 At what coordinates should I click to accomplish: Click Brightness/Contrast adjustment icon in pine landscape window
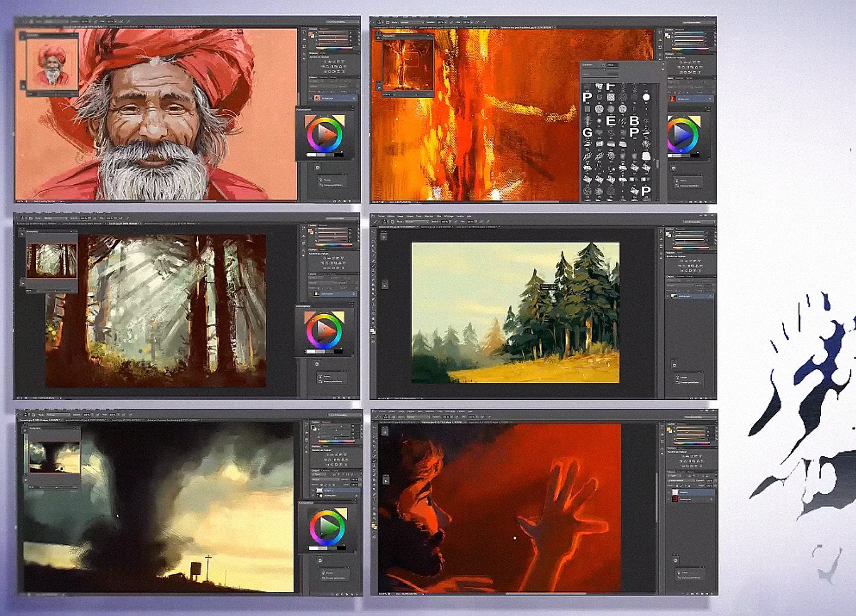click(x=681, y=261)
